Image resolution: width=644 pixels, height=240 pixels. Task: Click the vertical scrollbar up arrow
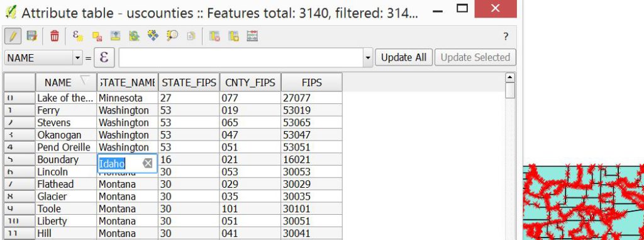[510, 77]
